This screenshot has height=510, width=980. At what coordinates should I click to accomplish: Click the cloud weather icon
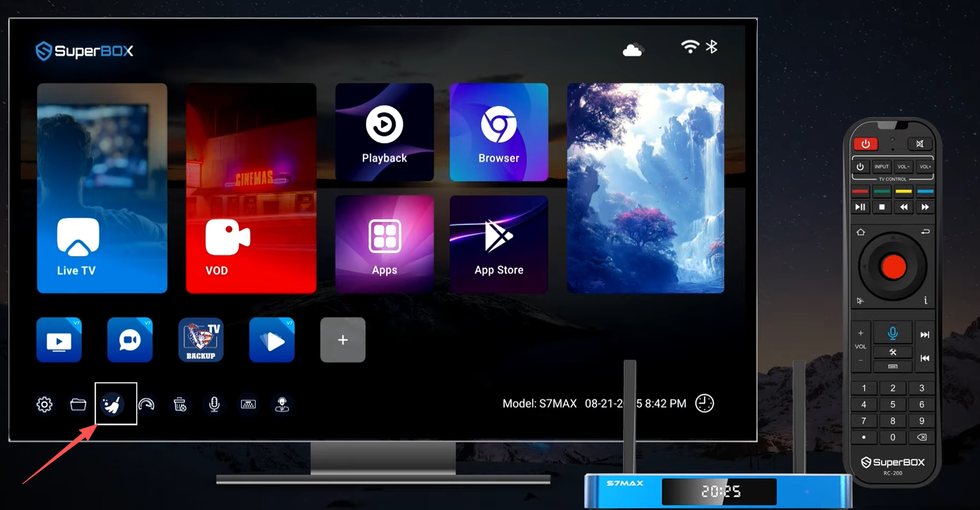pyautogui.click(x=632, y=50)
